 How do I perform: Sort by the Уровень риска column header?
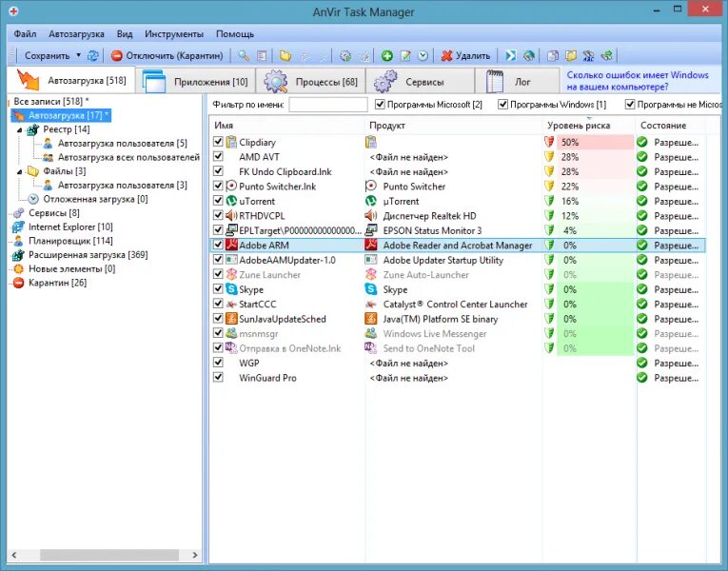(588, 126)
